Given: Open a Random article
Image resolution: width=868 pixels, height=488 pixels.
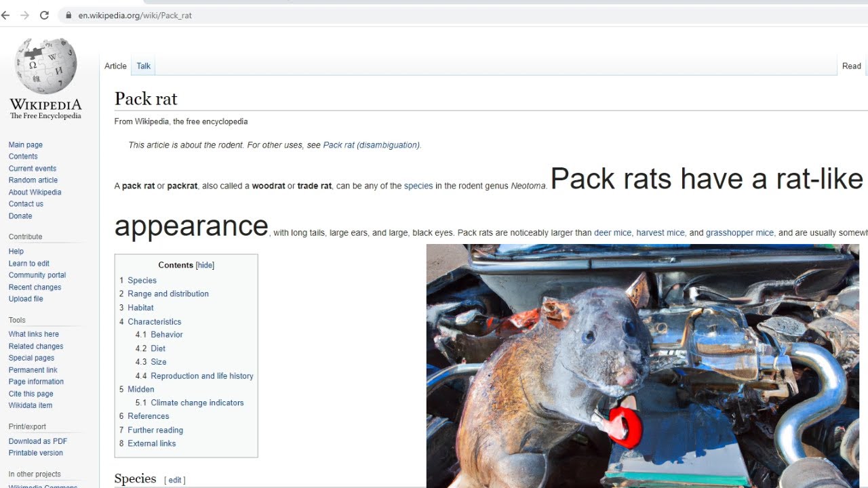Looking at the screenshot, I should point(33,180).
